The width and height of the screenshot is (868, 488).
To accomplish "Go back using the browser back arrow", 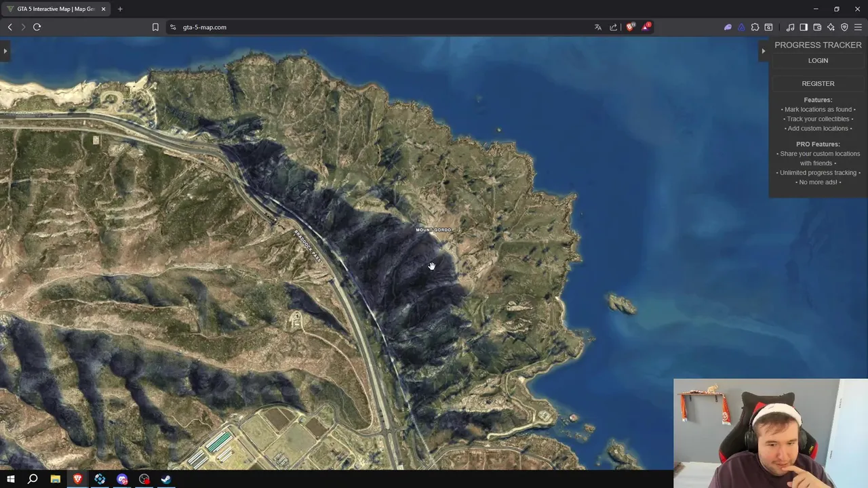I will tap(10, 27).
